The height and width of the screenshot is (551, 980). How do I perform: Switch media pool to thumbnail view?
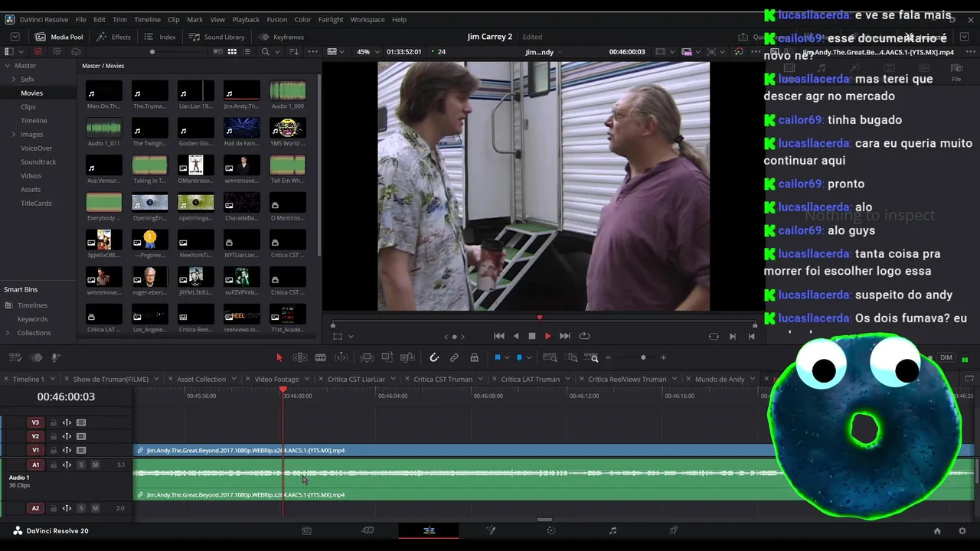point(232,52)
